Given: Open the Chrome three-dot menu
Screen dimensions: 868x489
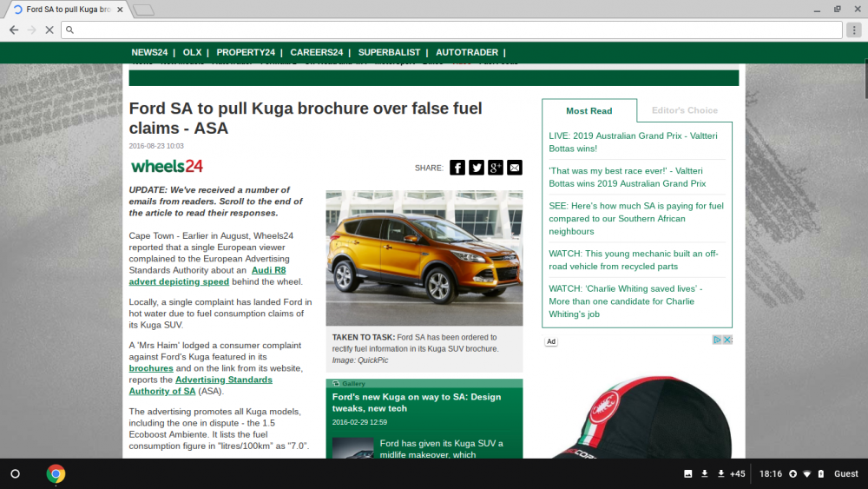Looking at the screenshot, I should tap(854, 30).
